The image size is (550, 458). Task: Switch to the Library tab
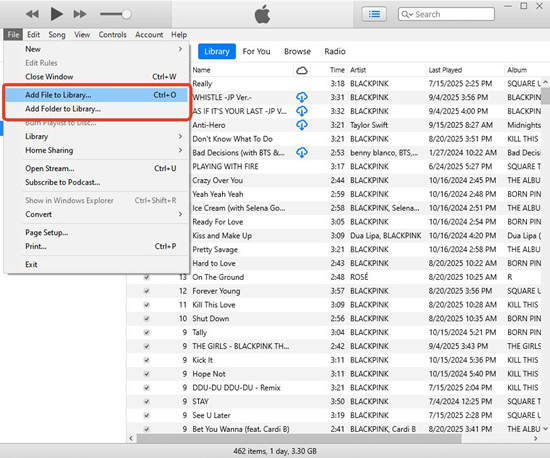[217, 52]
